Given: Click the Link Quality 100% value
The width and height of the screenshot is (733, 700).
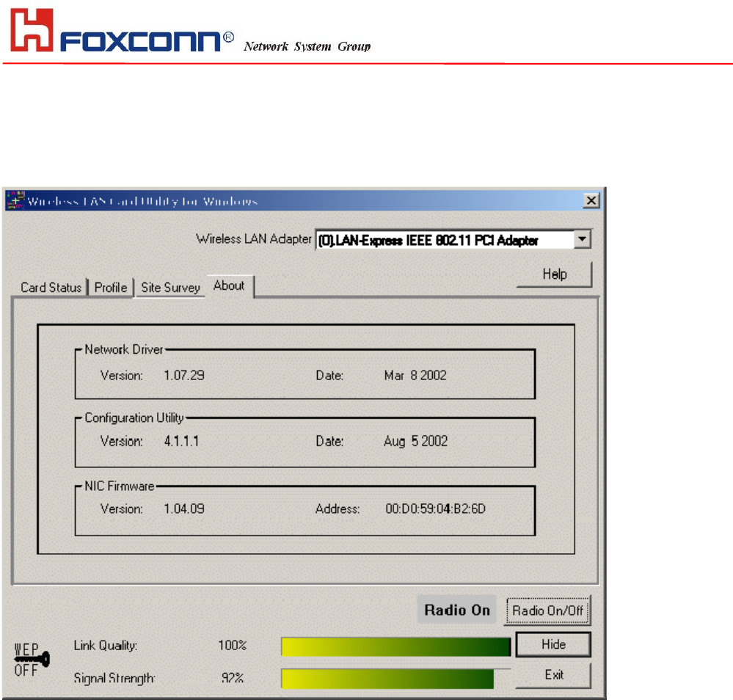Looking at the screenshot, I should coord(233,645).
